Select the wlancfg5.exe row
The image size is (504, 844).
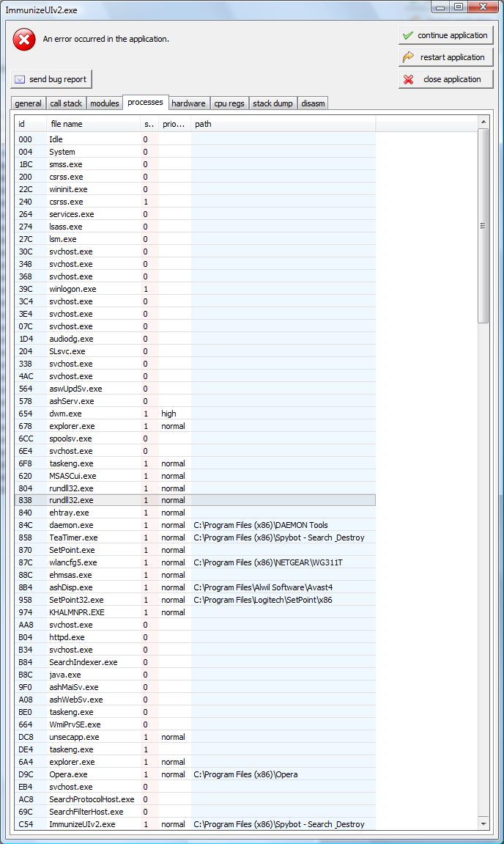pos(196,562)
